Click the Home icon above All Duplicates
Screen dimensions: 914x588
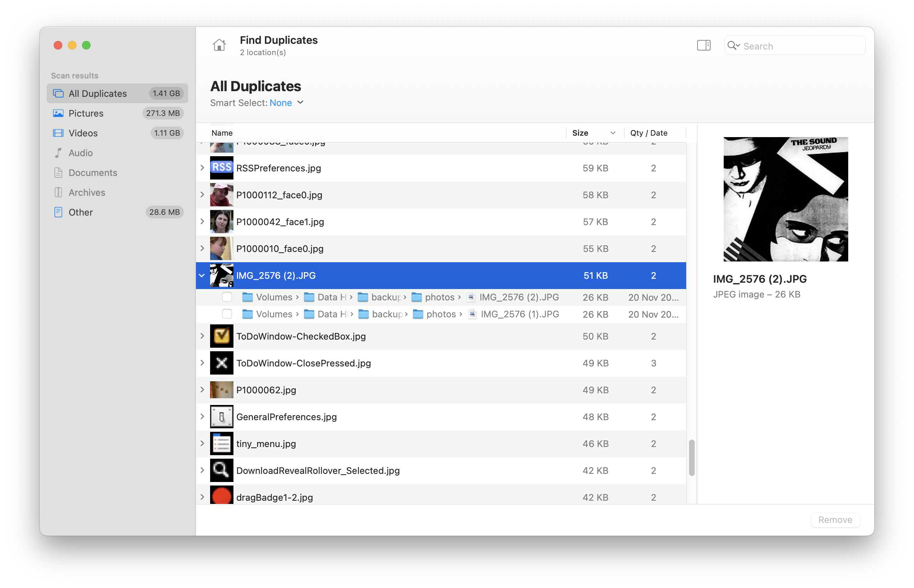pos(219,45)
